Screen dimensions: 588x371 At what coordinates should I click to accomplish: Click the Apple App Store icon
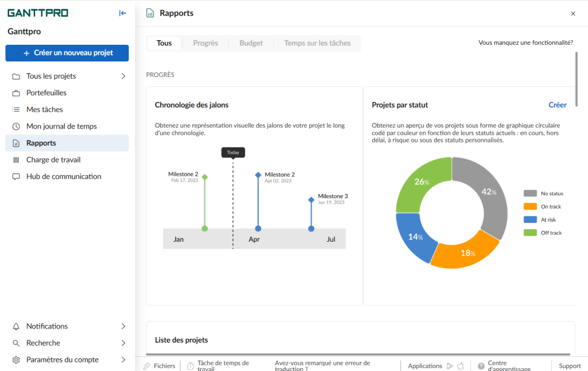click(461, 365)
